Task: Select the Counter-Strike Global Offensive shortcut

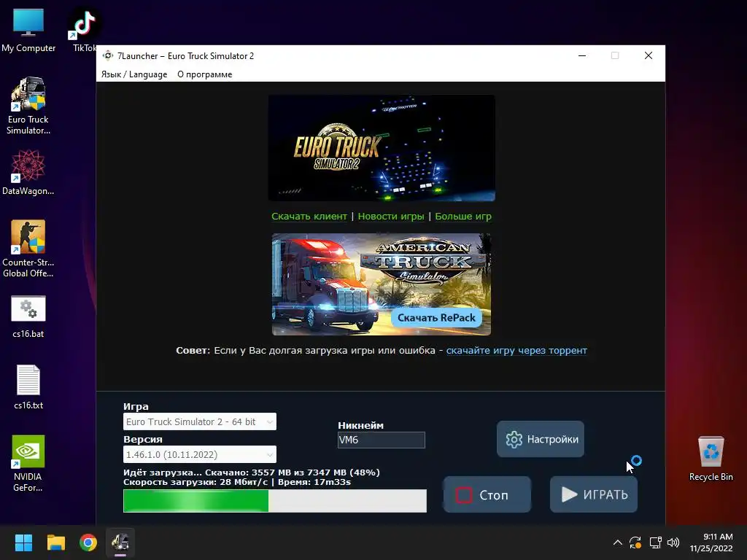Action: click(x=28, y=249)
